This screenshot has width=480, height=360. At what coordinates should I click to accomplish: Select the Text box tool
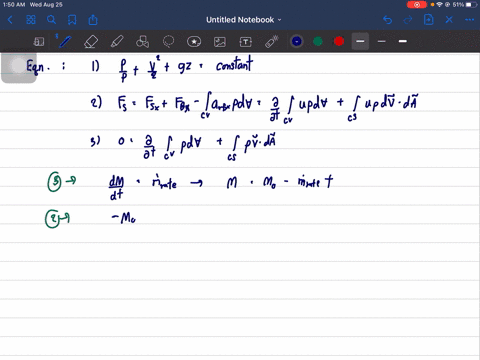[x=246, y=42]
